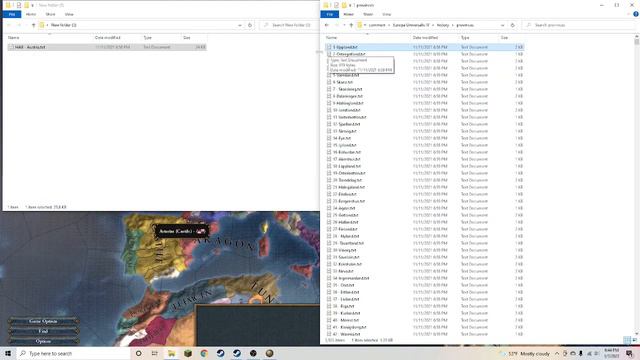Screen dimensions: 640x360
Task: Expand address history dropdown in provinces window
Action: coord(502,25)
